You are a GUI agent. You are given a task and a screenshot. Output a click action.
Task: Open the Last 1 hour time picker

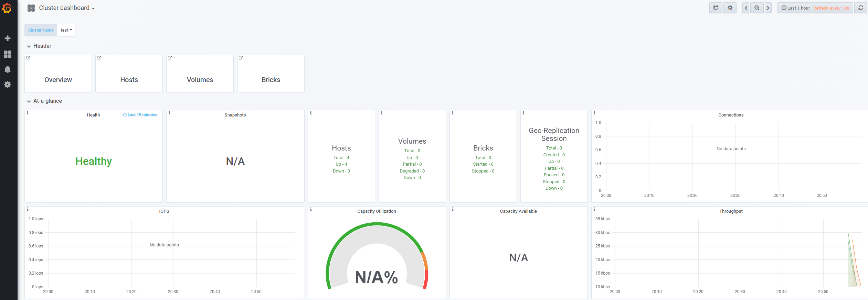pos(815,8)
